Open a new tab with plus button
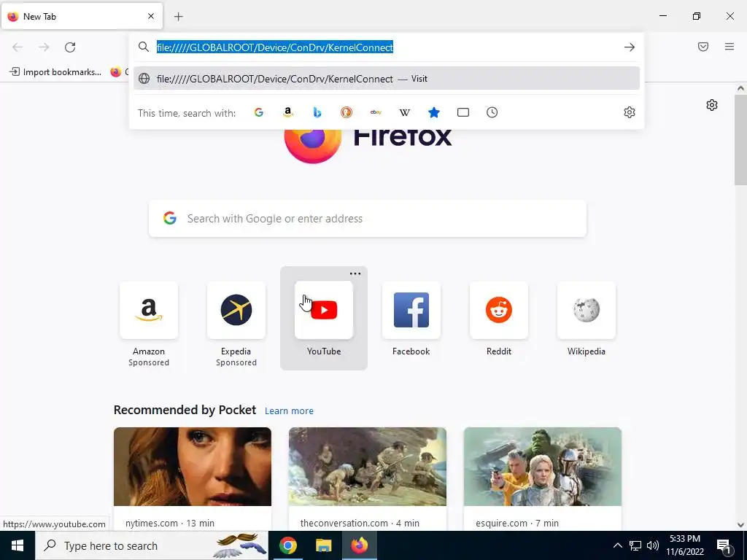The width and height of the screenshot is (747, 560). pyautogui.click(x=178, y=17)
